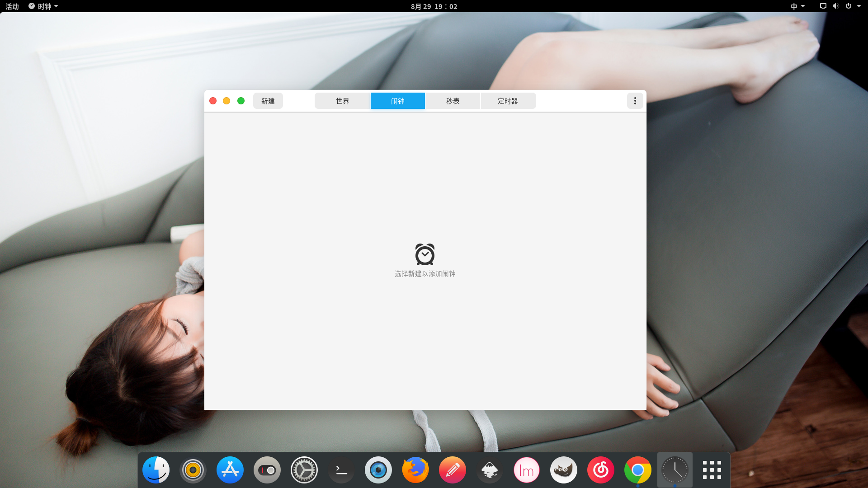Open the red pencil editor app in dock
The image size is (868, 488).
pos(453,470)
